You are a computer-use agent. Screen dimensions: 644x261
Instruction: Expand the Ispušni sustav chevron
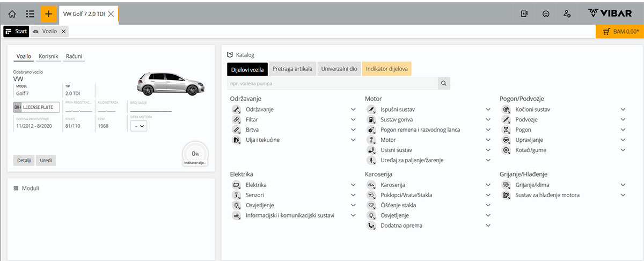488,110
